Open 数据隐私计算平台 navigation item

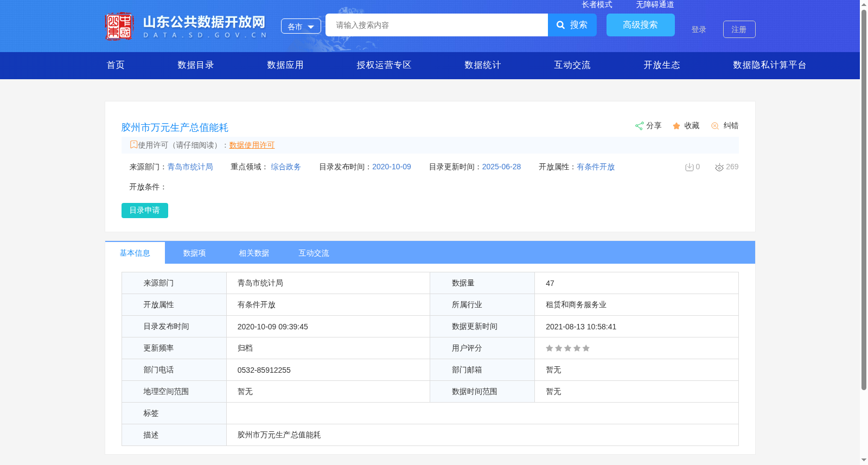(770, 65)
